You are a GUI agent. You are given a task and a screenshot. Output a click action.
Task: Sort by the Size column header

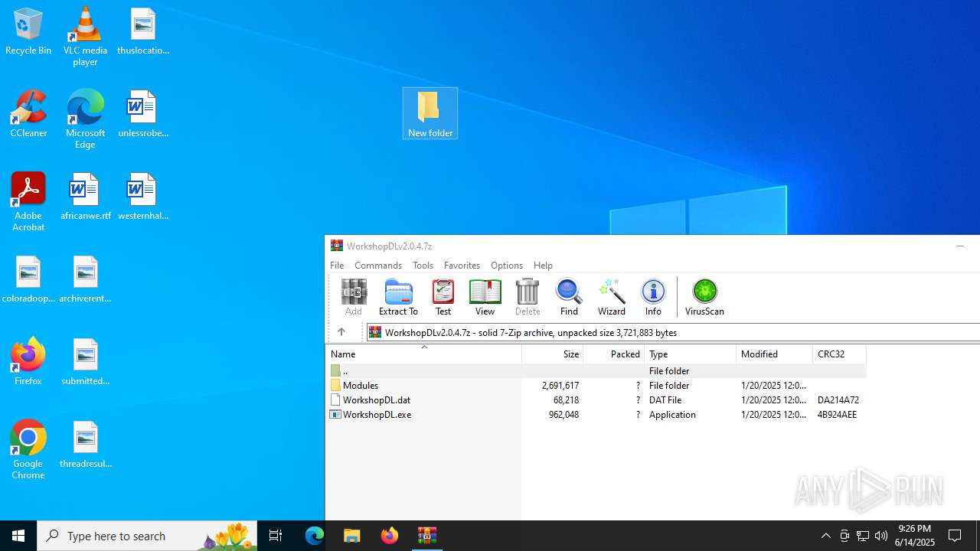click(x=553, y=354)
